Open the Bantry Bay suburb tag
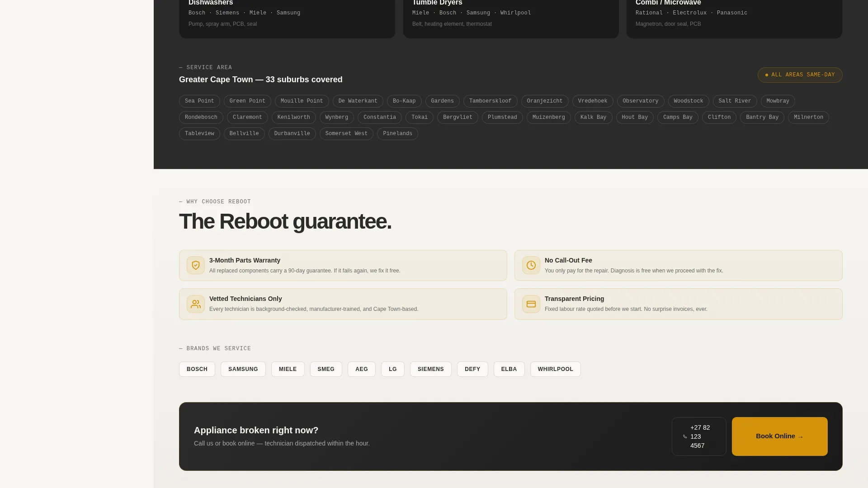The height and width of the screenshot is (488, 868). coord(762,117)
